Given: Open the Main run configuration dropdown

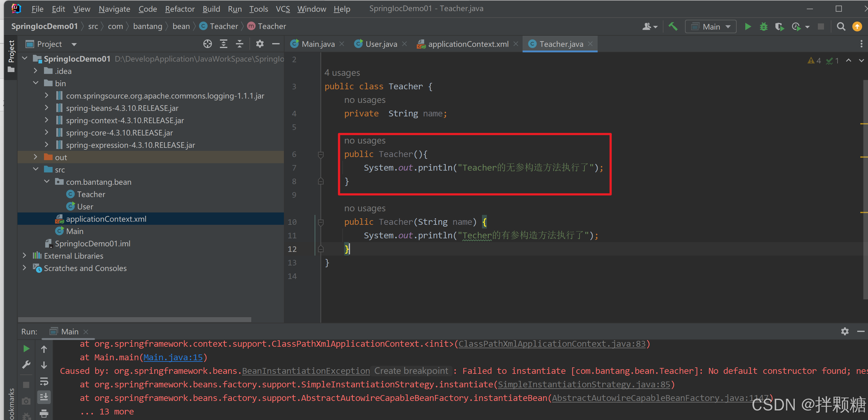Looking at the screenshot, I should (711, 27).
